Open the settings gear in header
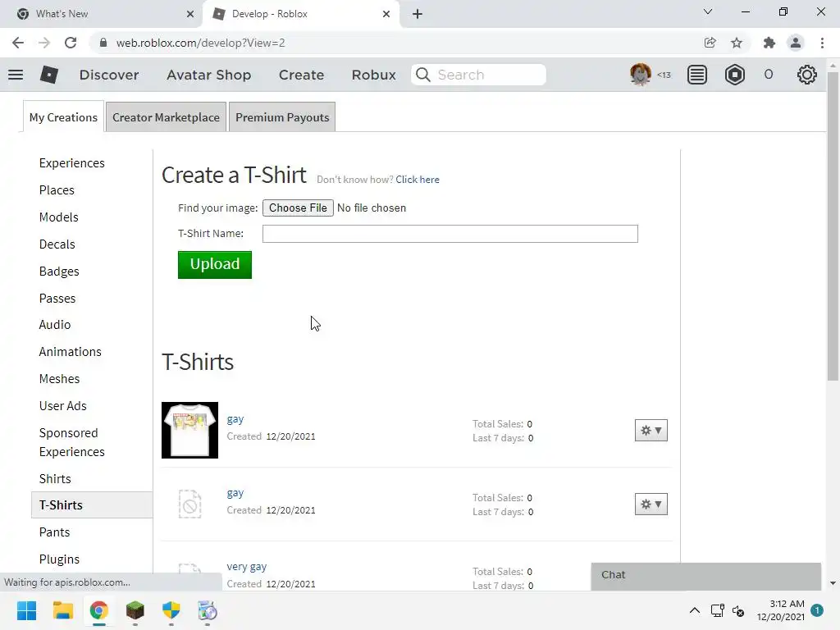This screenshot has height=630, width=840. (807, 75)
